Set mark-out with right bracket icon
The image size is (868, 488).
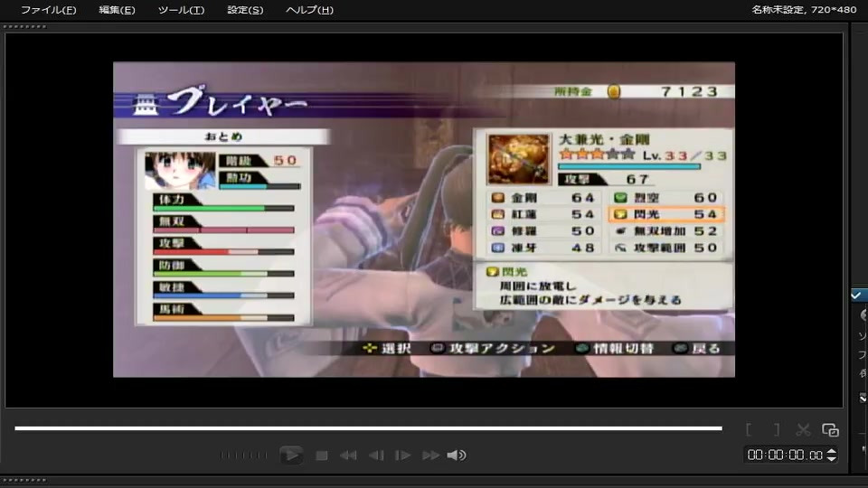(777, 430)
